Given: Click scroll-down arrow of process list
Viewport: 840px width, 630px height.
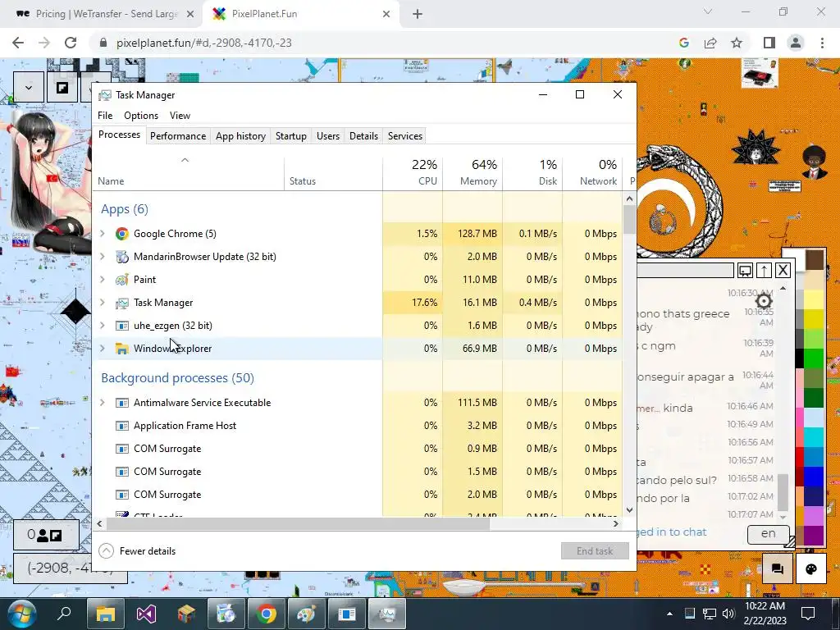Looking at the screenshot, I should [x=629, y=510].
